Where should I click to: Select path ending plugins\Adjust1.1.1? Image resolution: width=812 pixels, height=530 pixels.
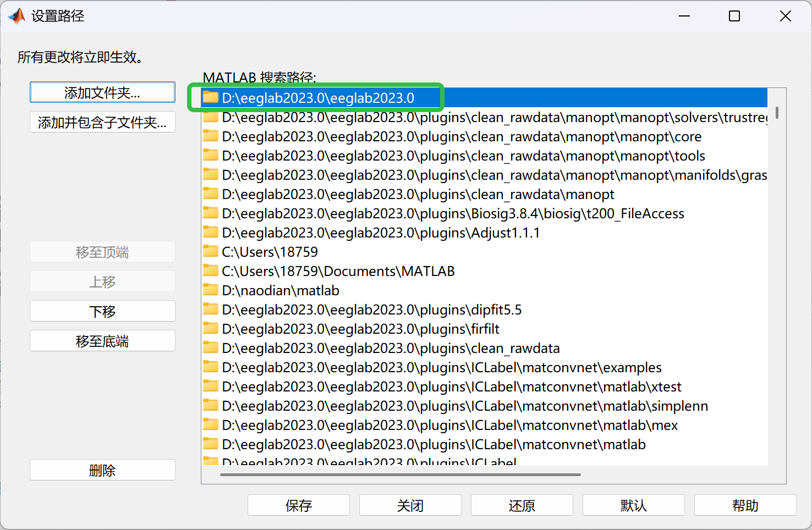coord(485,233)
